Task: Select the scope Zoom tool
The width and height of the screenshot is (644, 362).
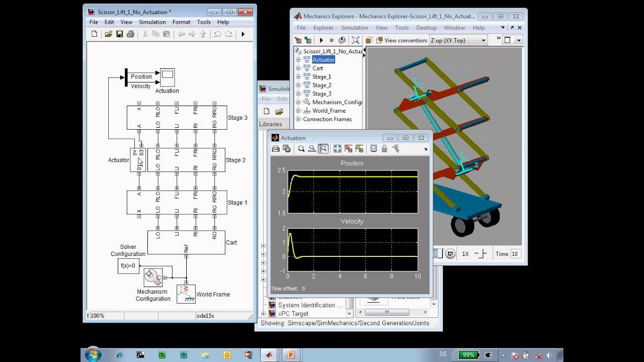Action: tap(301, 149)
